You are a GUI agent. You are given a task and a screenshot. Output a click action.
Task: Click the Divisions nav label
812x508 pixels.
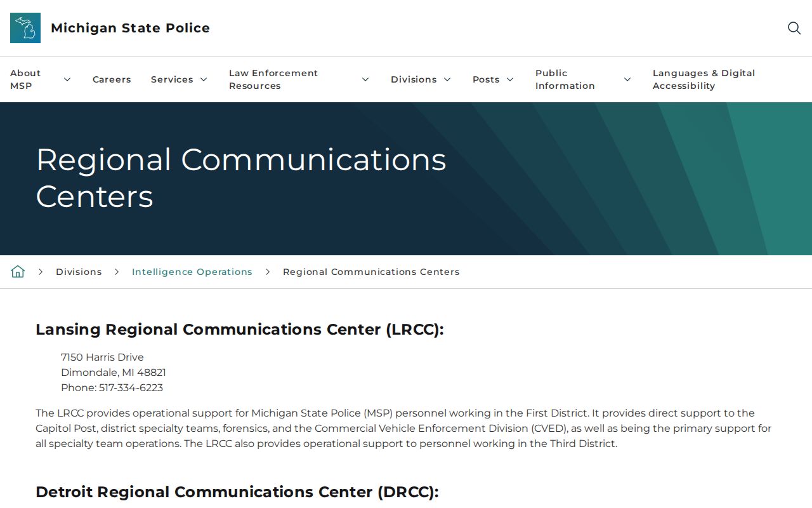(414, 79)
